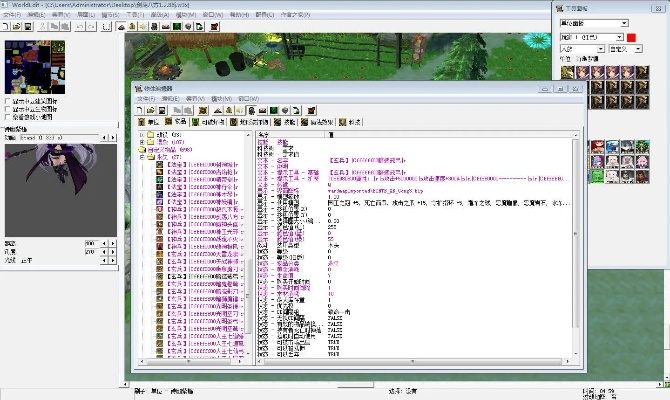
Task: Click the Undo arrow in main toolbar
Action: 80,26
